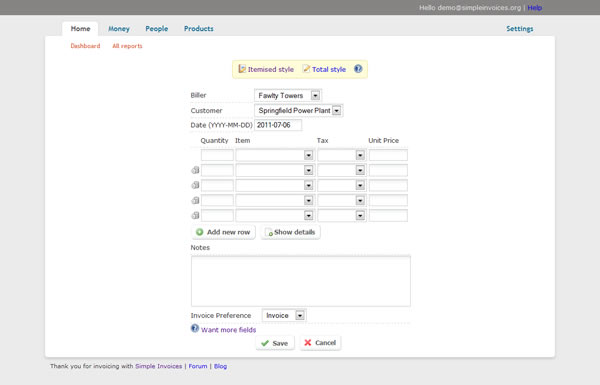Open the Blog footer link
The image size is (600, 385).
220,366
